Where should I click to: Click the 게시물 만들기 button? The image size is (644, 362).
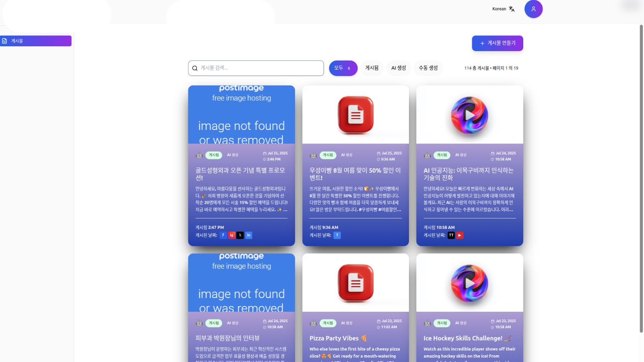497,43
